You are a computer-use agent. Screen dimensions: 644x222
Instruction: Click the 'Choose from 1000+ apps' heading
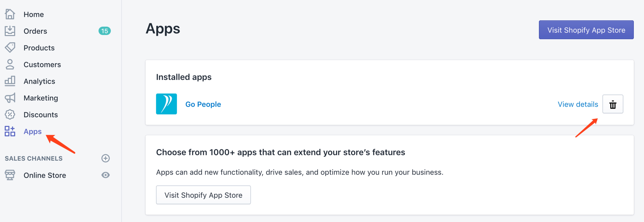[280, 152]
